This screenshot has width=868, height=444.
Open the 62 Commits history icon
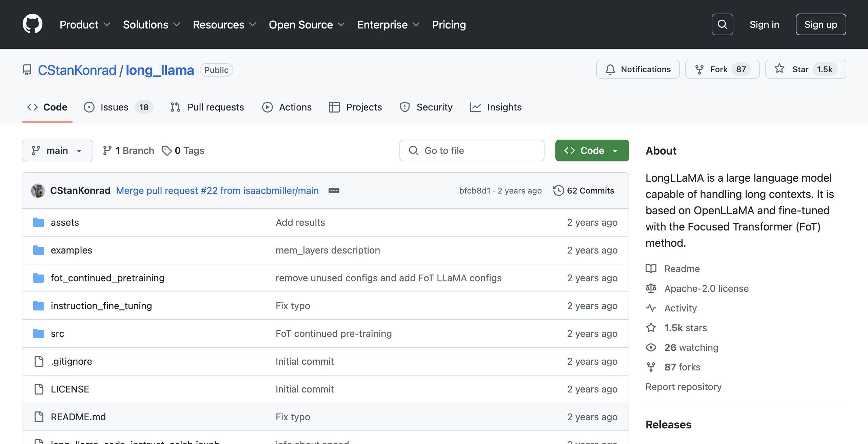click(x=558, y=190)
